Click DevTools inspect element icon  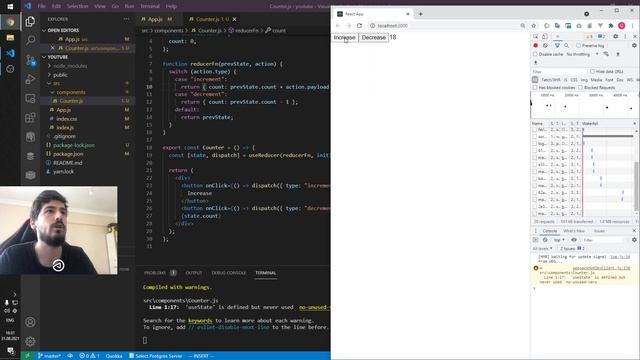[536, 36]
